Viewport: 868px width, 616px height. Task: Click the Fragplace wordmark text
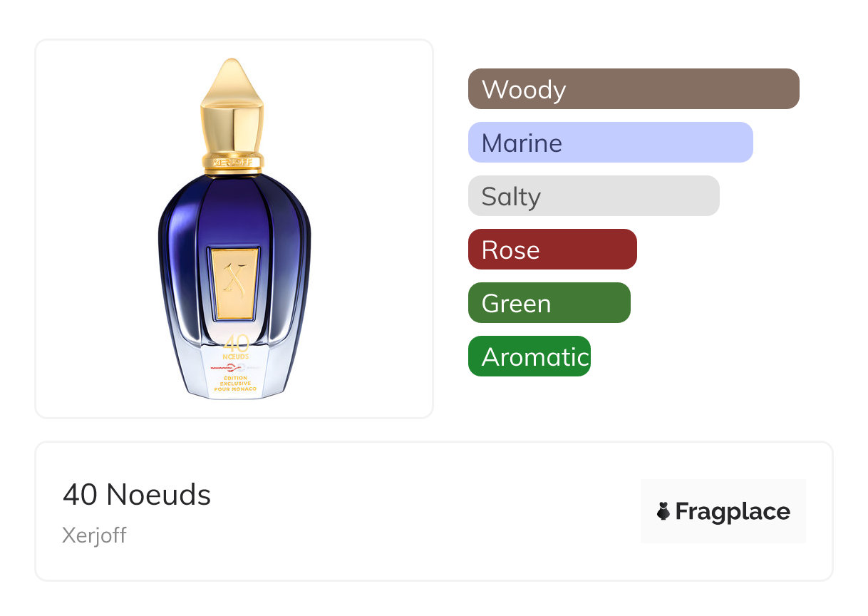733,511
